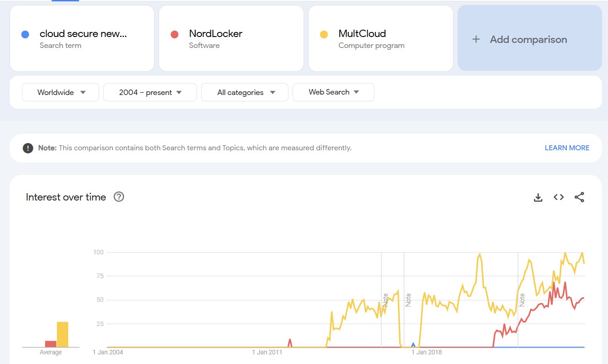Click the '1 Jan 2011' axis label
Image resolution: width=608 pixels, height=364 pixels.
[x=267, y=352]
